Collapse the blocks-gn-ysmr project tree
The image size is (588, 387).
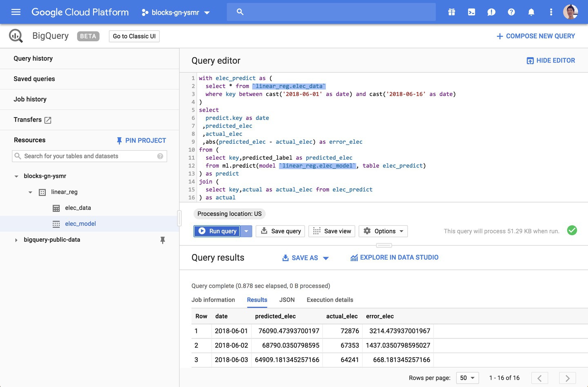point(16,176)
